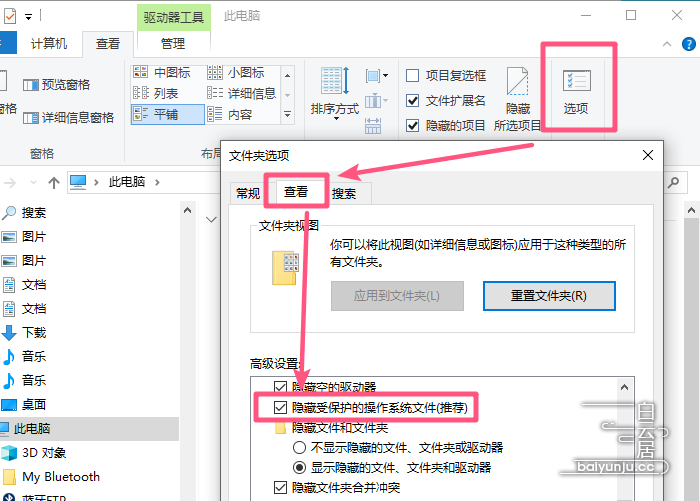The image size is (700, 501).
Task: Click main window scrollbar up arrow
Action: (692, 210)
